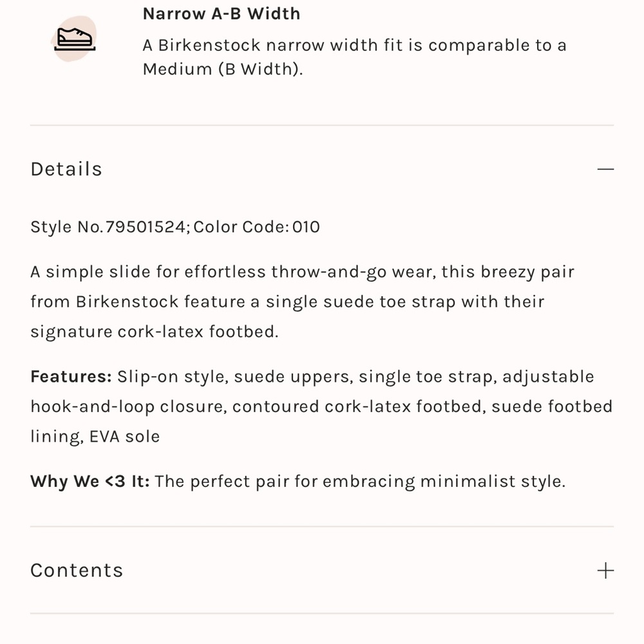Click the "signature cork-latex footbed" line

155,332
